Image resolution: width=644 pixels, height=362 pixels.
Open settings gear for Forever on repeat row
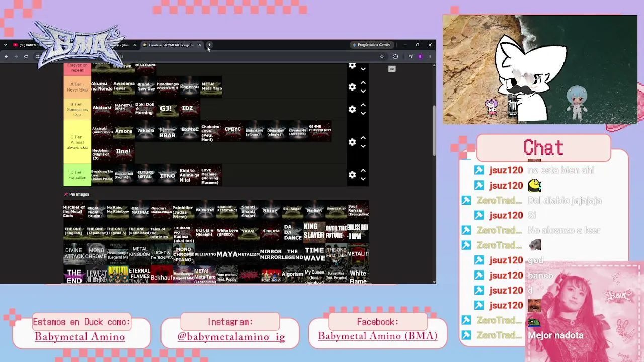pos(352,66)
